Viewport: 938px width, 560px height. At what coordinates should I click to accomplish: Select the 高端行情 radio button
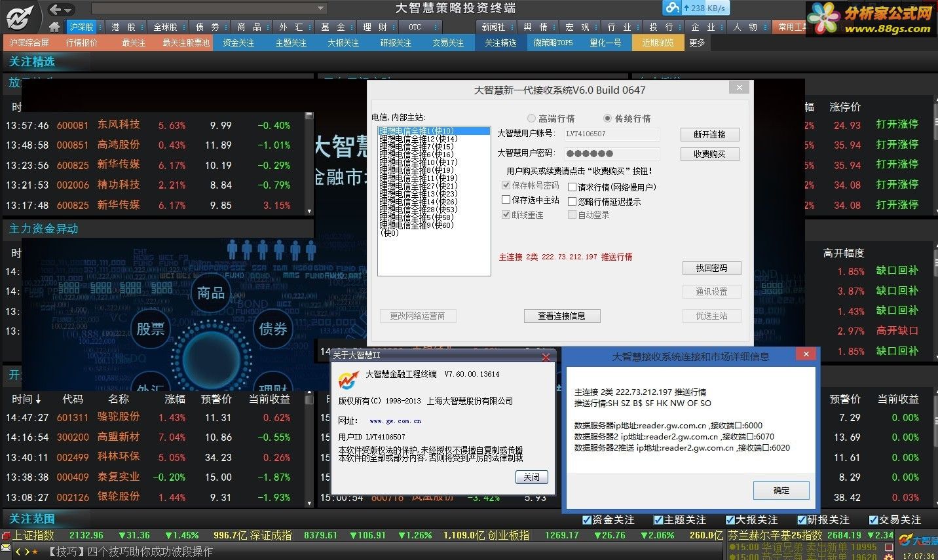pyautogui.click(x=531, y=119)
